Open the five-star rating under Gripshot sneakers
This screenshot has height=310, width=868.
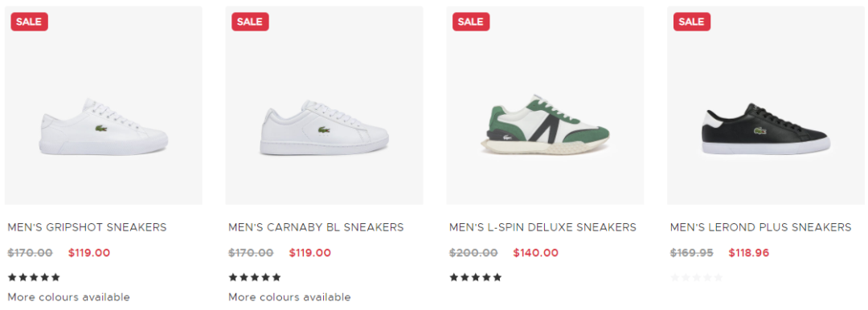click(34, 277)
